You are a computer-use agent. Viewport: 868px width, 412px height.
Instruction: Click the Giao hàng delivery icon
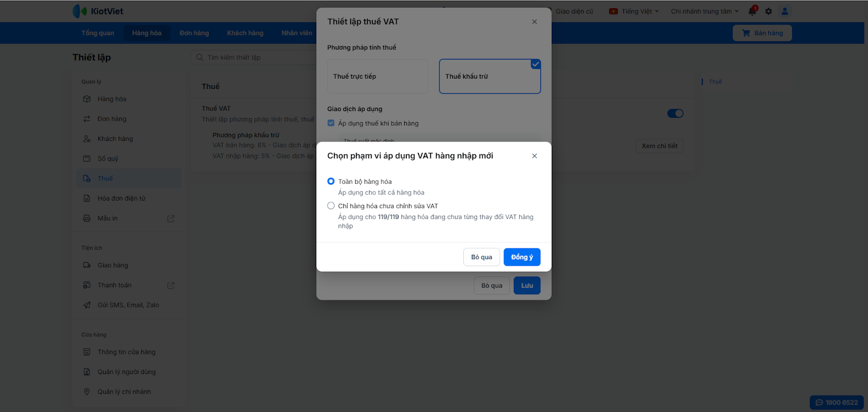pyautogui.click(x=87, y=265)
